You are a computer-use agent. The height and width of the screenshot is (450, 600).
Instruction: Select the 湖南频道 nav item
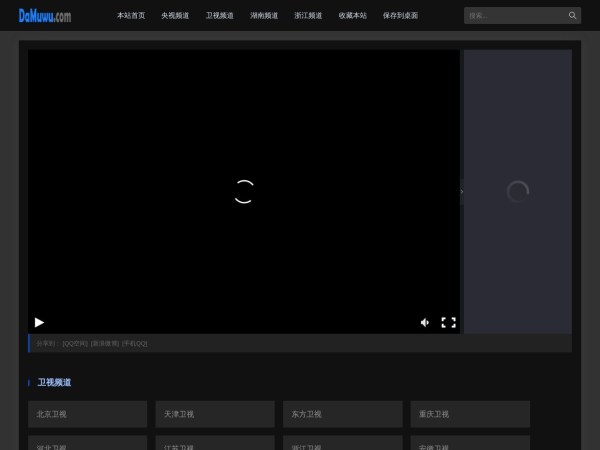[264, 16]
